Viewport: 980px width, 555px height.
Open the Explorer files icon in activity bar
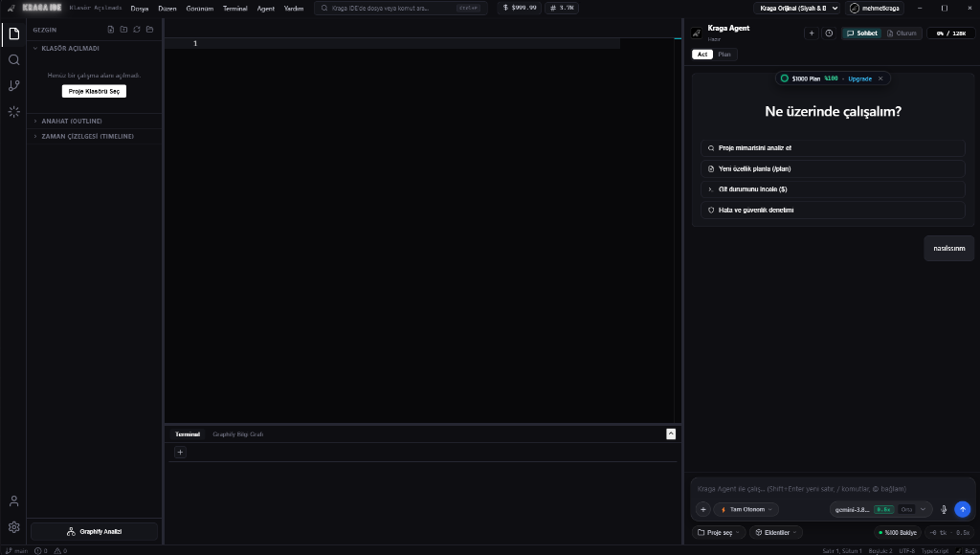pyautogui.click(x=13, y=33)
